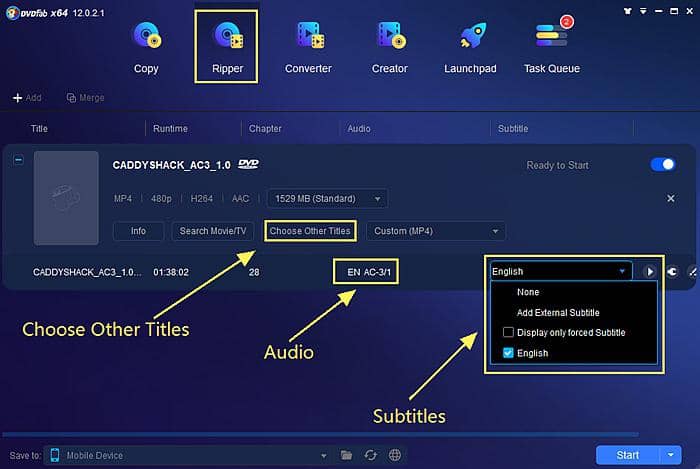
Task: Click the MP4 format label
Action: (123, 199)
